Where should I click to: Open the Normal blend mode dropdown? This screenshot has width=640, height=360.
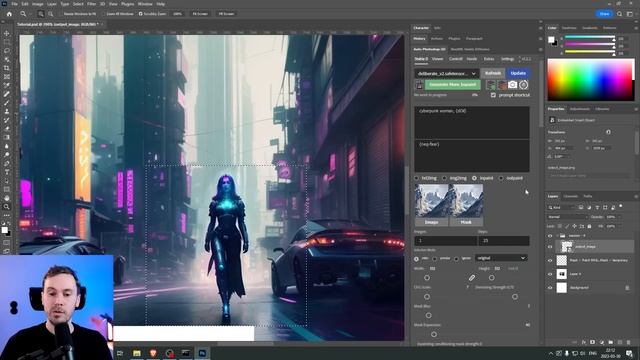click(x=567, y=217)
